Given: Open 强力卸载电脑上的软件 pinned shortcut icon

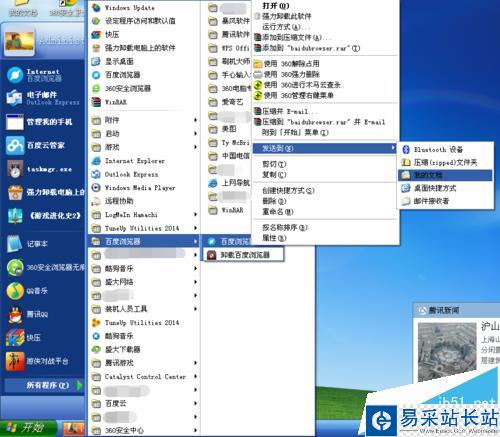Looking at the screenshot, I should pyautogui.click(x=15, y=192).
